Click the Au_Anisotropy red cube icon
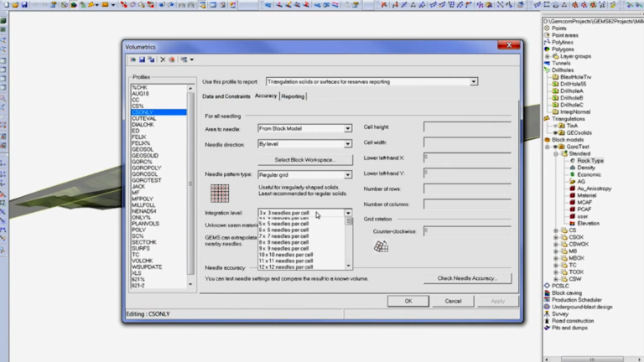The height and width of the screenshot is (362, 644). [572, 189]
